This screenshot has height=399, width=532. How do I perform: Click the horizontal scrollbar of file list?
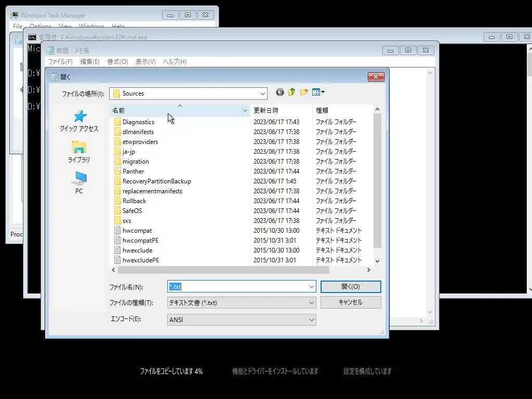click(x=223, y=270)
